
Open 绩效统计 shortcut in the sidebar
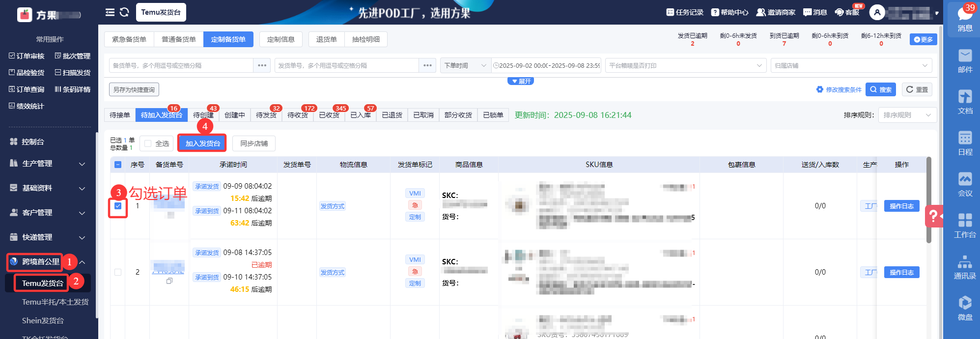tap(27, 106)
